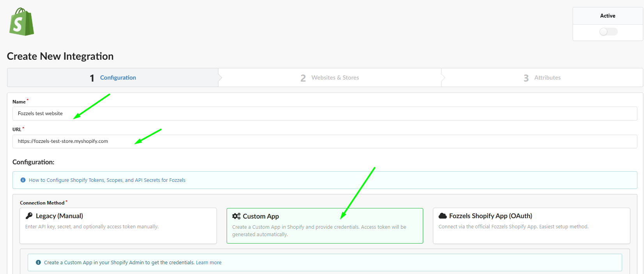Screen dimensions: 644x274
Task: Click the gears icon on Custom App card
Action: pos(236,216)
